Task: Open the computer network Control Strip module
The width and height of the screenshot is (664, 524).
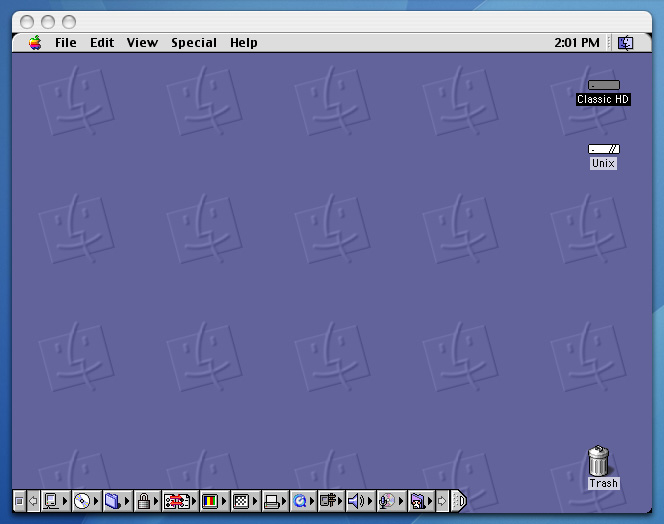Action: point(51,501)
